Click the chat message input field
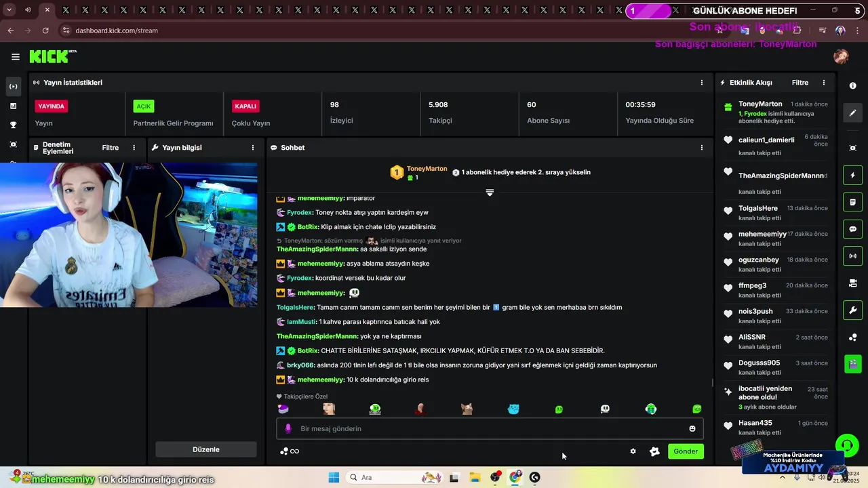868x488 pixels. pos(490,428)
